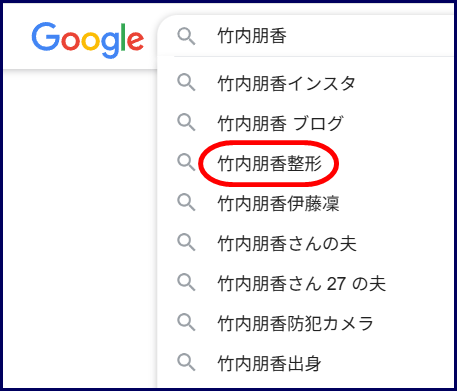Click magnifier icon beside 竹内朋香さんの夫
Screen dimensions: 457x391
[x=186, y=242]
